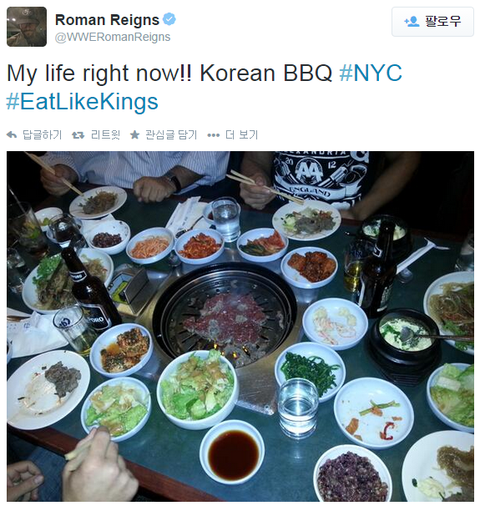Follow the account with the 팔로우 button

click(x=432, y=22)
